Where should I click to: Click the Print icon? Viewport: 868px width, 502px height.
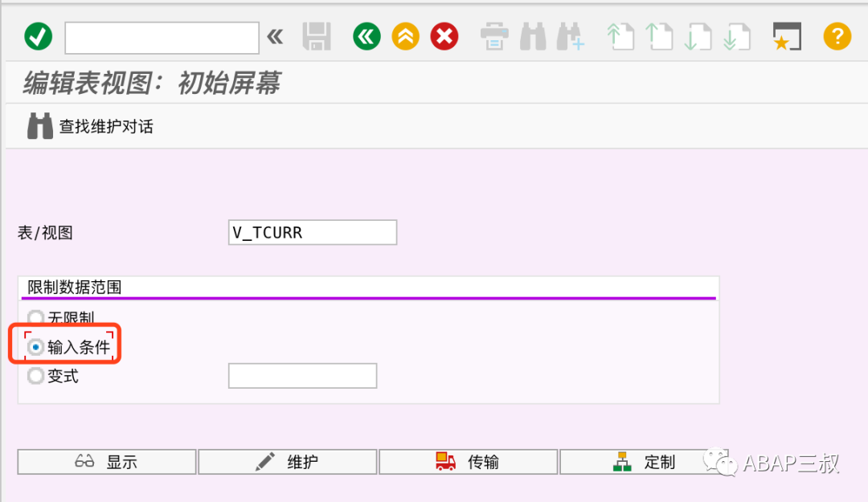click(493, 37)
